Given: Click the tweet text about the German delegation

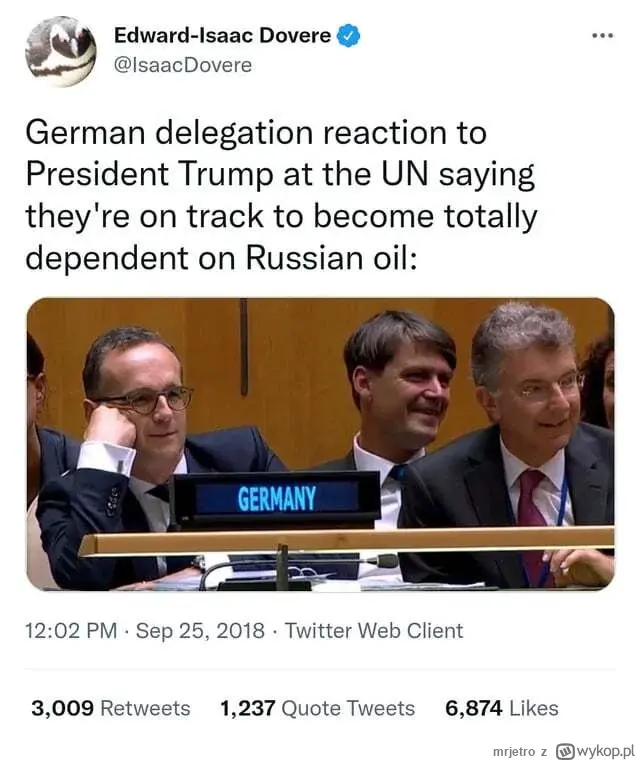Looking at the screenshot, I should coord(280,188).
